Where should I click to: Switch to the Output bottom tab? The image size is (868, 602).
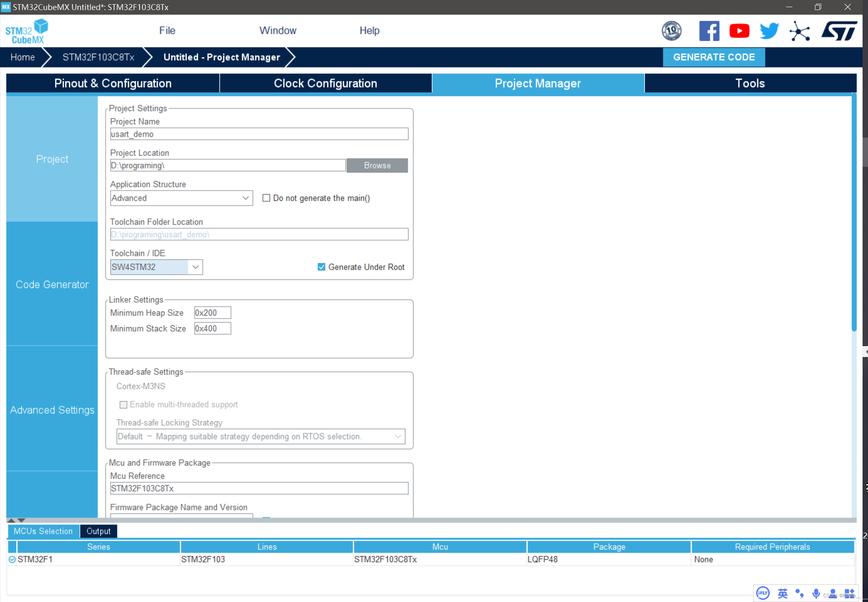point(99,531)
